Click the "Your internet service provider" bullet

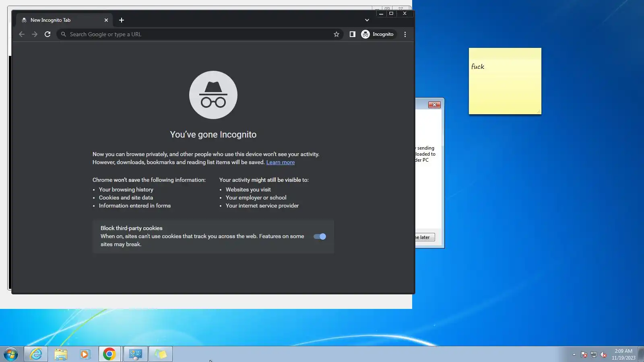coord(262,206)
